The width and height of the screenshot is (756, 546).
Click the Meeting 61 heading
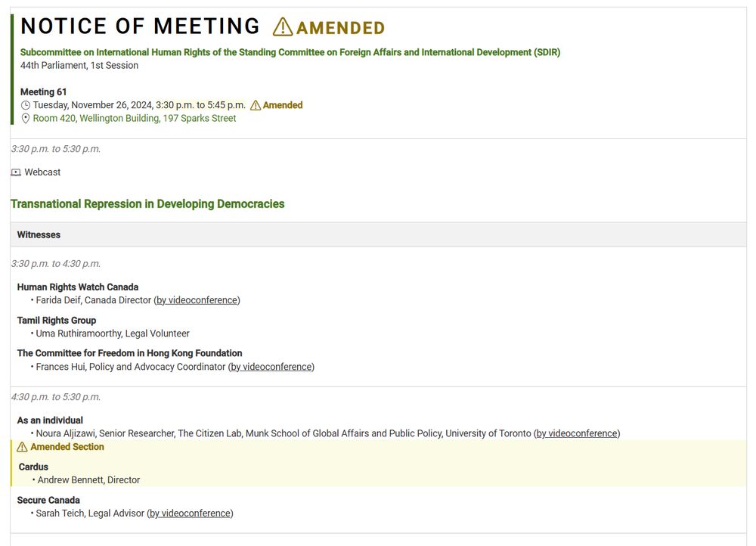tap(44, 92)
